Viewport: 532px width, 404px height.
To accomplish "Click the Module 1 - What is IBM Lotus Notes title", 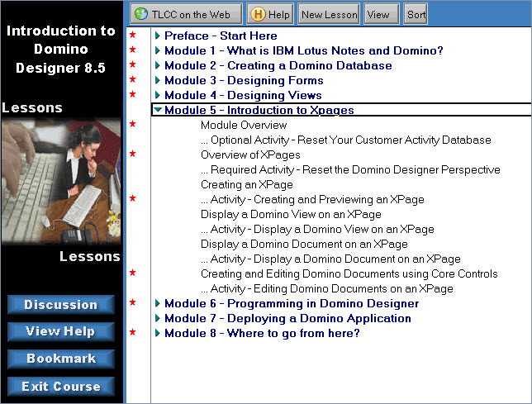I will 304,50.
